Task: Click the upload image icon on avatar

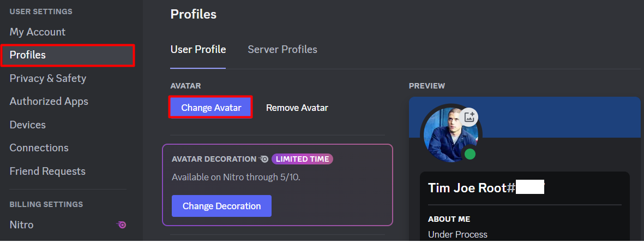Action: [x=469, y=117]
